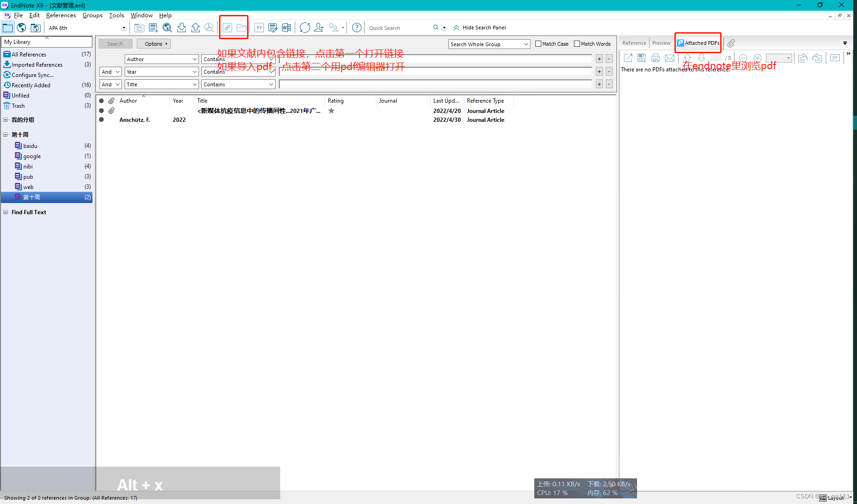Screen dimensions: 857x504
Task: Switch to Online Search Mode globe
Action: (x=21, y=28)
